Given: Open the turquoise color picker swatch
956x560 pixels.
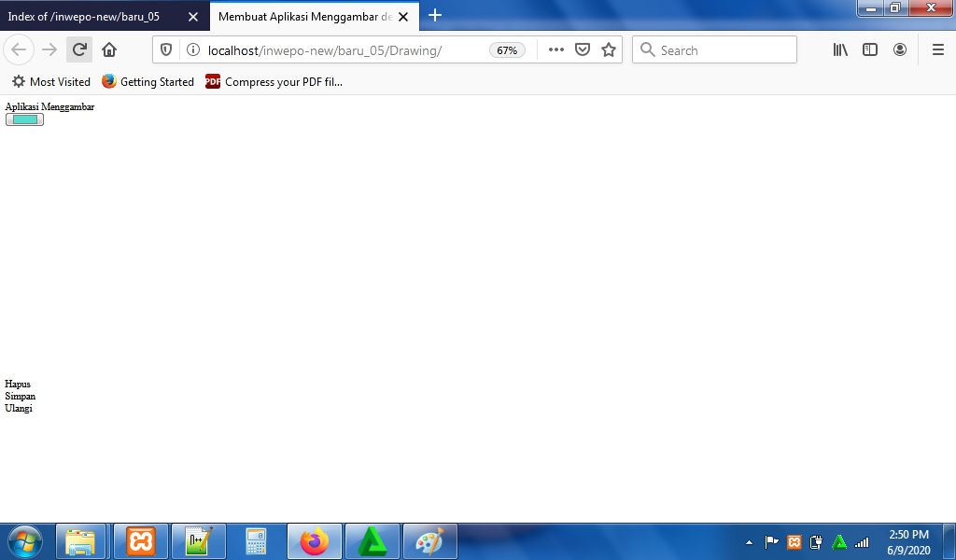Looking at the screenshot, I should tap(24, 119).
